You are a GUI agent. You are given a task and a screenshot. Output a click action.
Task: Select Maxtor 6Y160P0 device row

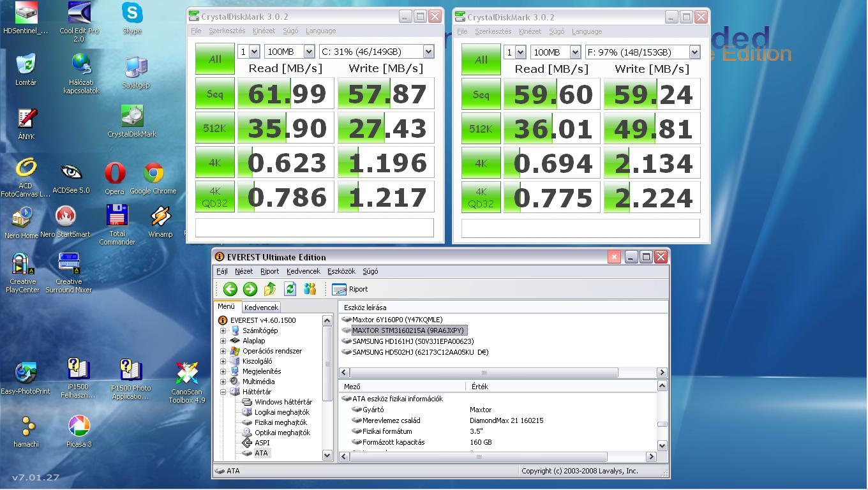click(x=397, y=320)
